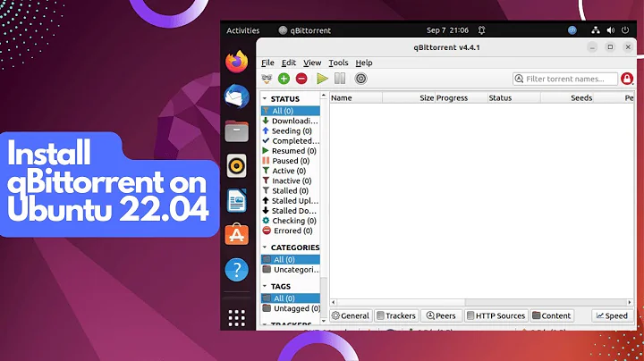
Task: Select All (0) under CATEGORIES
Action: coord(291,260)
